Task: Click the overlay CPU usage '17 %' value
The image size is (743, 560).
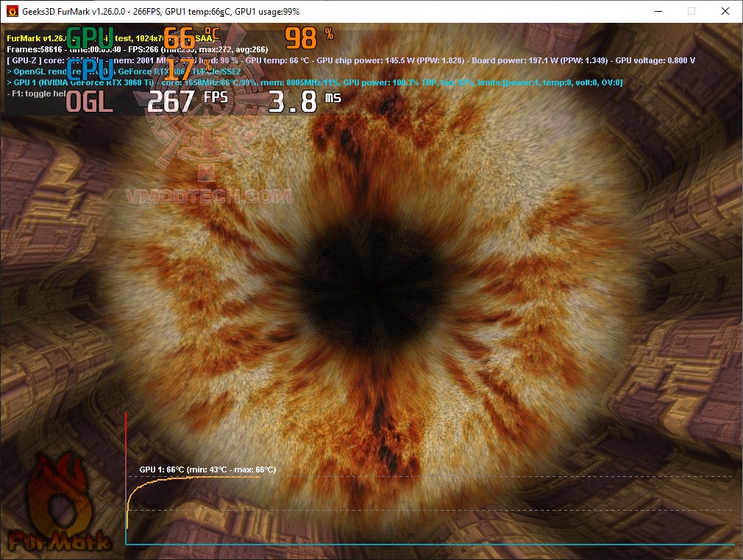Action: 188,69
